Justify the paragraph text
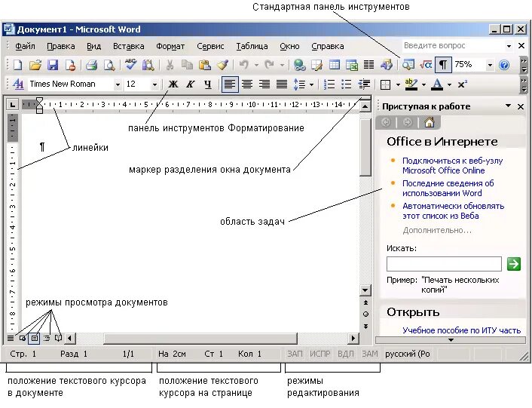 pos(282,84)
